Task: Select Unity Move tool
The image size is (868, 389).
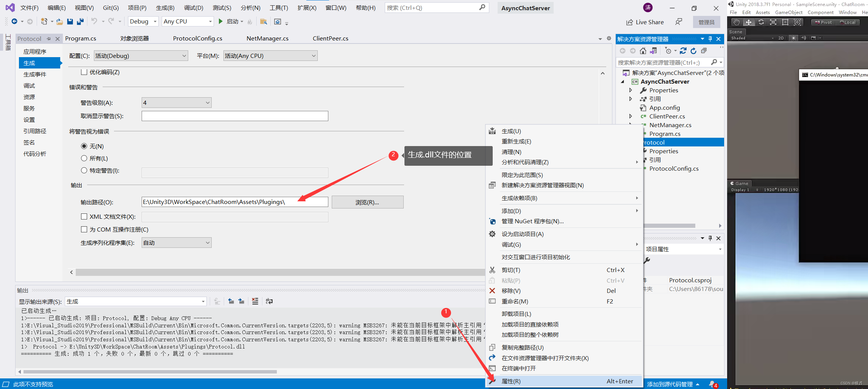Action: tap(749, 22)
